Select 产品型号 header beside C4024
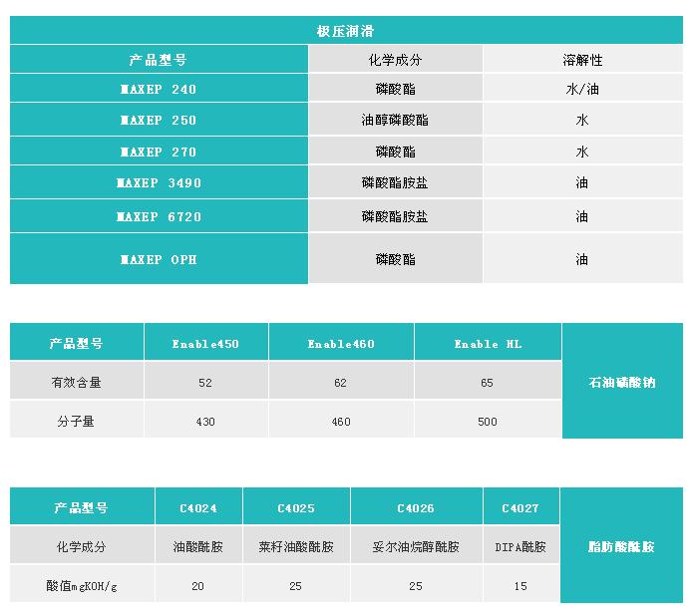 tap(82, 507)
